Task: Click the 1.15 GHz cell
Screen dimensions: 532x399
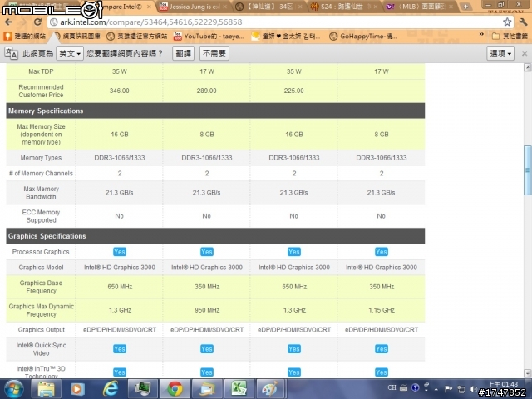Action: tap(382, 310)
